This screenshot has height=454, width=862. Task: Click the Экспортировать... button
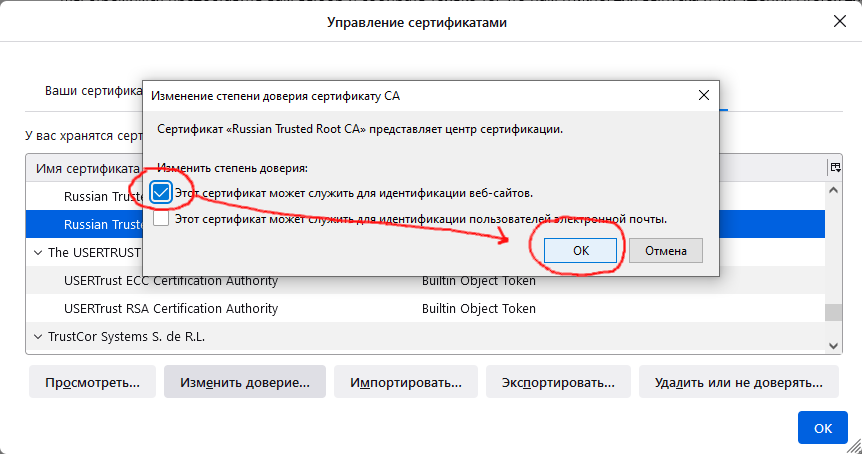tap(558, 382)
